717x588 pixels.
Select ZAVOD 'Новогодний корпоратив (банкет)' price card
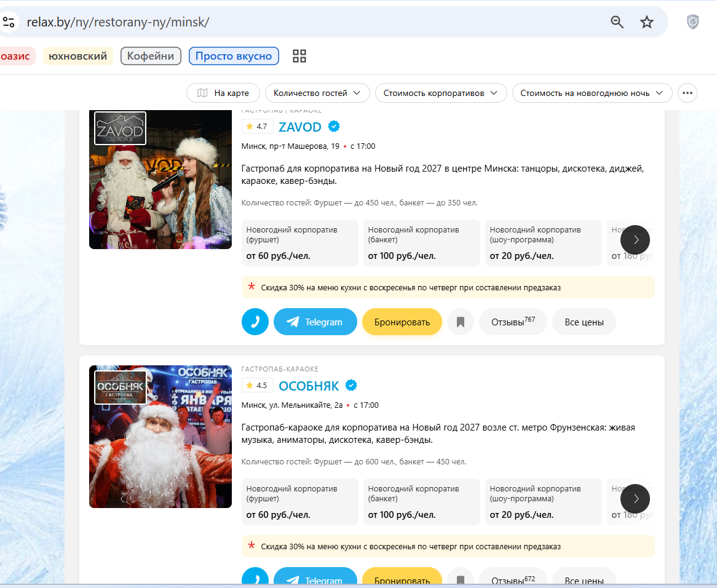click(x=422, y=243)
